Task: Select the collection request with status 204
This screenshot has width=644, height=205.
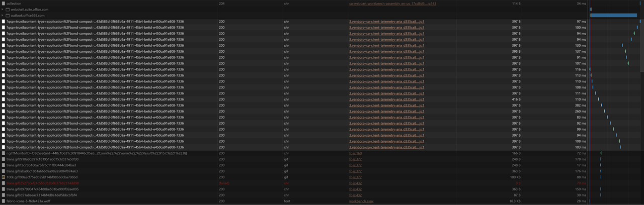Action: point(322,4)
